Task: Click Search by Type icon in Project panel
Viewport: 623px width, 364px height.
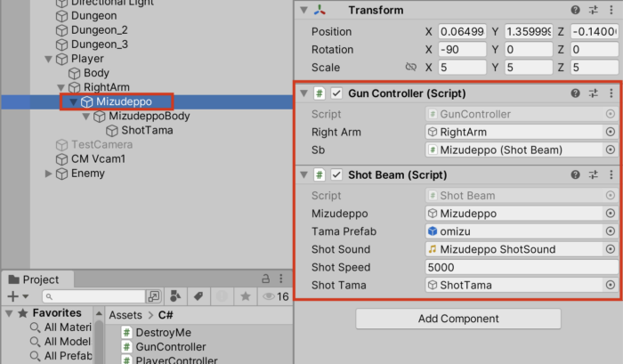Action: pos(175,296)
